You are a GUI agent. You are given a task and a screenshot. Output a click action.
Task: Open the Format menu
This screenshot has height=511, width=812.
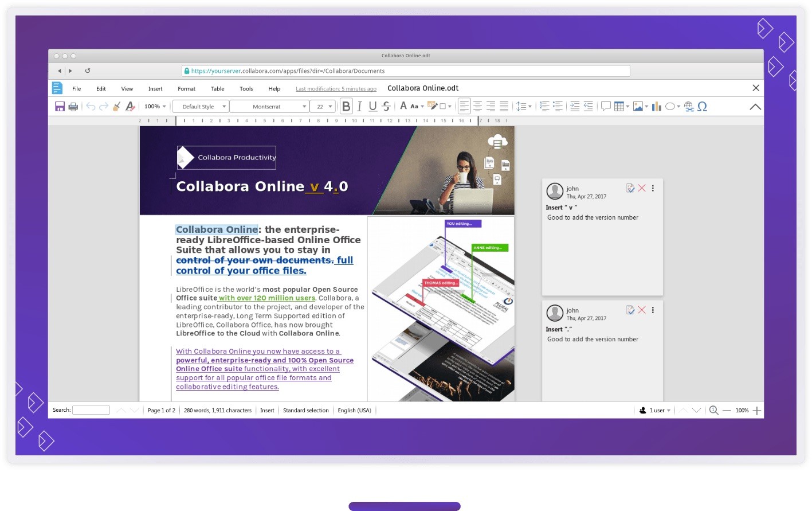186,89
